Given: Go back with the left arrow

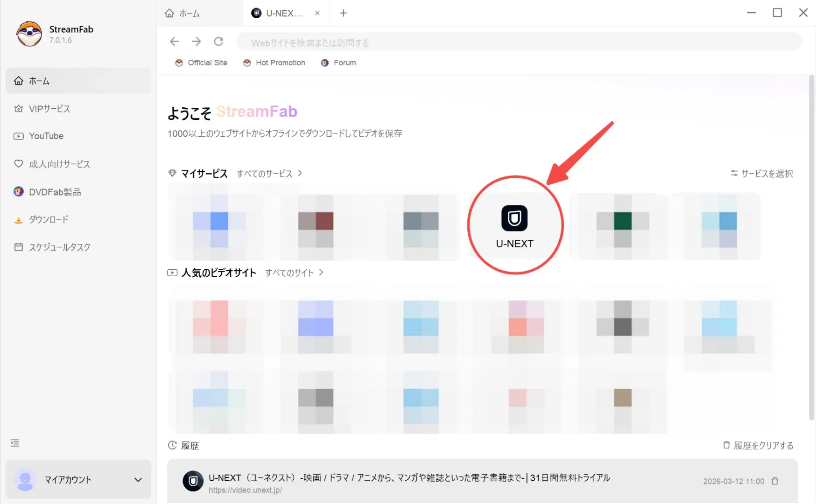Looking at the screenshot, I should pyautogui.click(x=174, y=42).
